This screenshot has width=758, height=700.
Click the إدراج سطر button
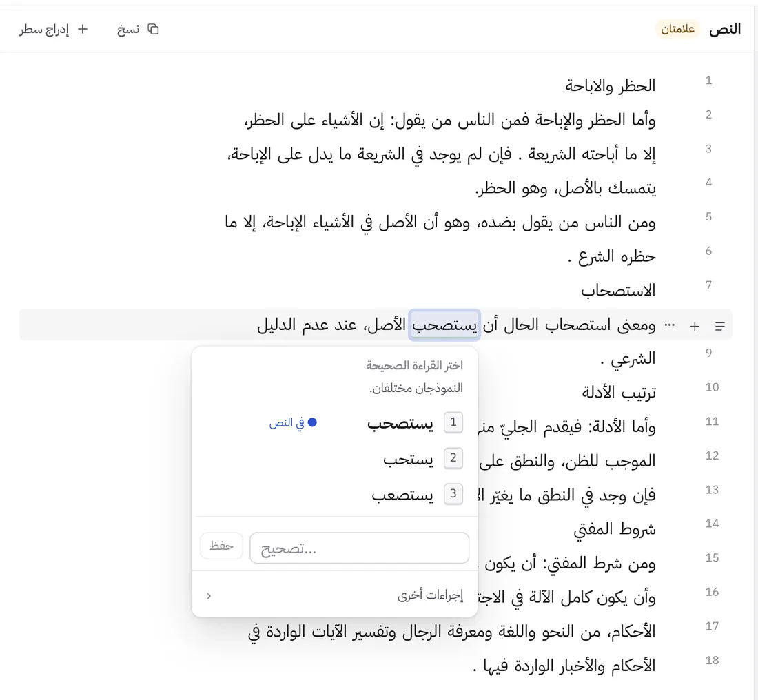pyautogui.click(x=54, y=30)
